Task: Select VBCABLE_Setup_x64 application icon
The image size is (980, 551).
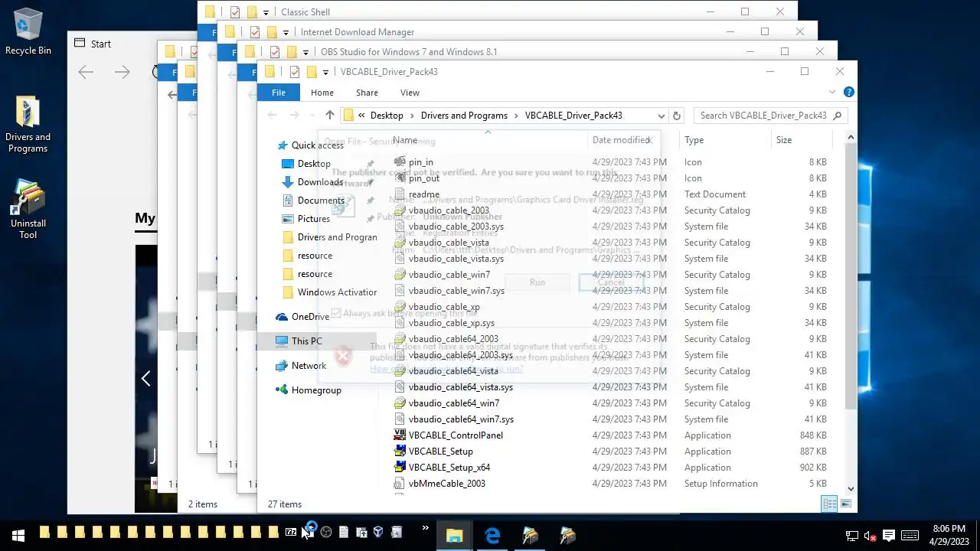Action: click(x=400, y=467)
